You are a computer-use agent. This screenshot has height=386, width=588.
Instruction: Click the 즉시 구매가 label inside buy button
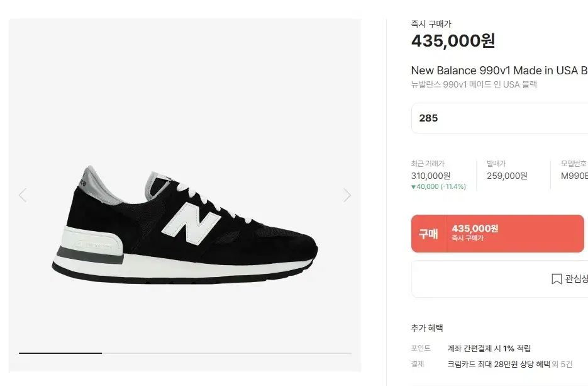pyautogui.click(x=467, y=238)
